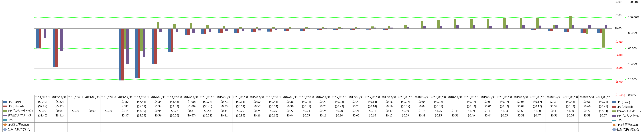Click net cash cell ($2.84) under 2021/03/31
This screenshot has width=644, height=132.
[x=603, y=111]
